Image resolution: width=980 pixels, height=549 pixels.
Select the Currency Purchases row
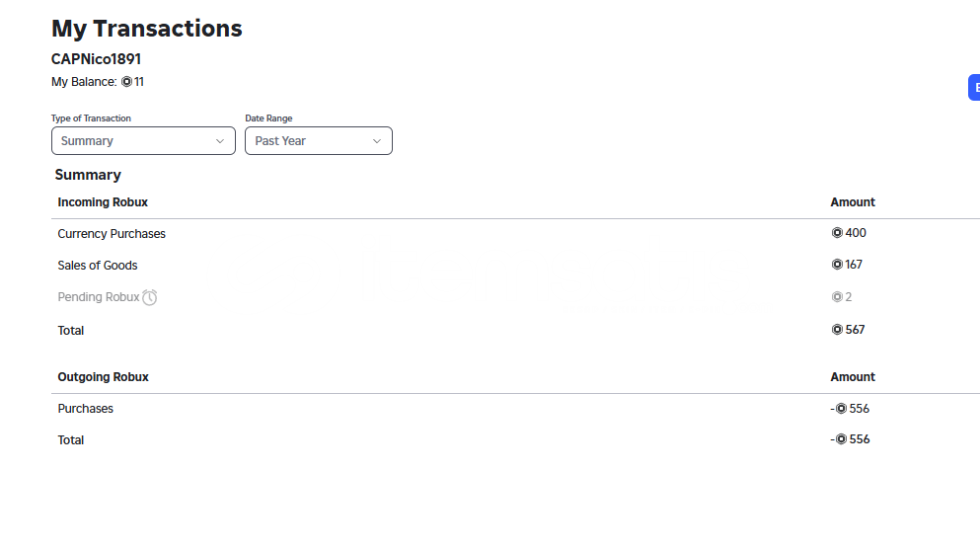pyautogui.click(x=515, y=233)
